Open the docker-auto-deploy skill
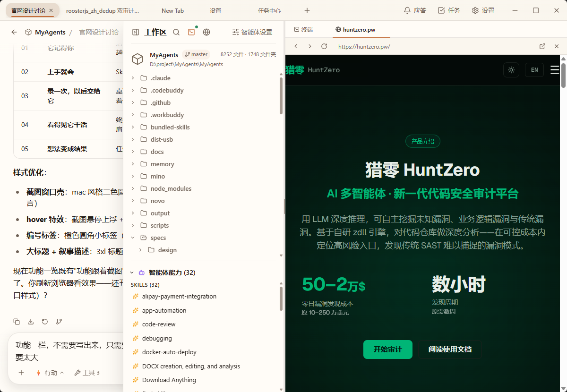Viewport: 567px width, 392px height. (169, 352)
